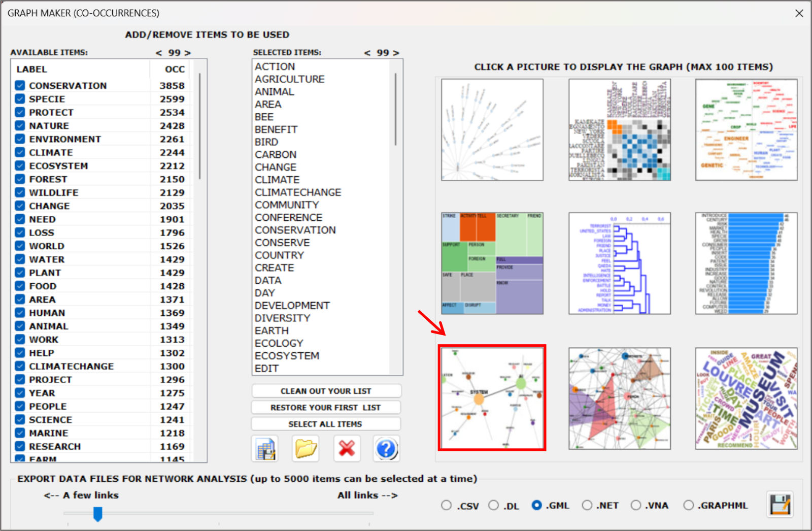Click the CLEAN OUT YOUR LIST button
Viewport: 812px width, 531px height.
click(326, 391)
